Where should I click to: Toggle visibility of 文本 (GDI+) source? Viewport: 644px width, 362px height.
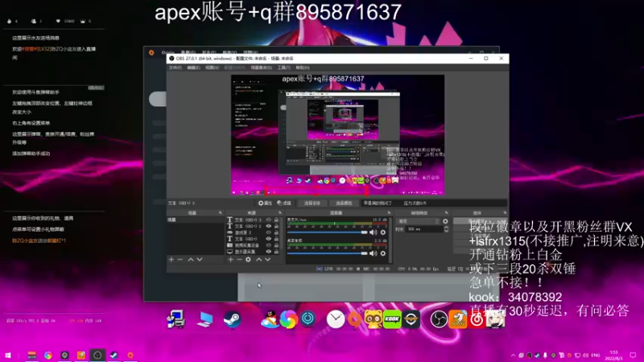[269, 239]
